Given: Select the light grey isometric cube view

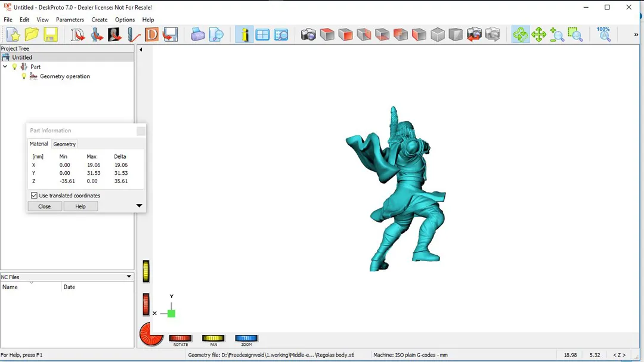Looking at the screenshot, I should pyautogui.click(x=438, y=35).
